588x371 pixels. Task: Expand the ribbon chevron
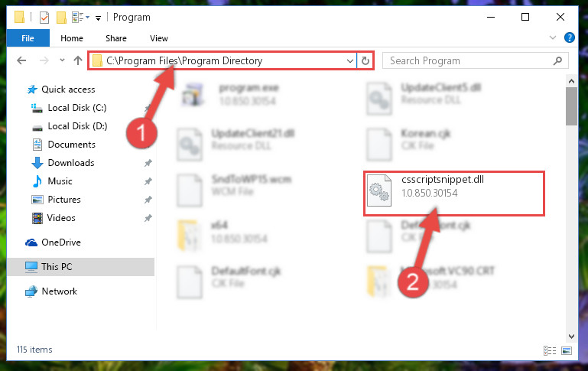pos(552,37)
